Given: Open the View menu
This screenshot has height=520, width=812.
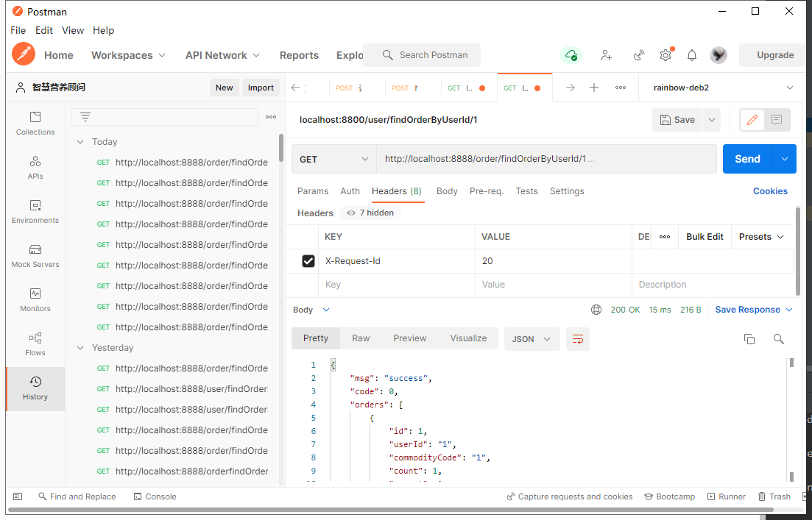Looking at the screenshot, I should [x=73, y=31].
